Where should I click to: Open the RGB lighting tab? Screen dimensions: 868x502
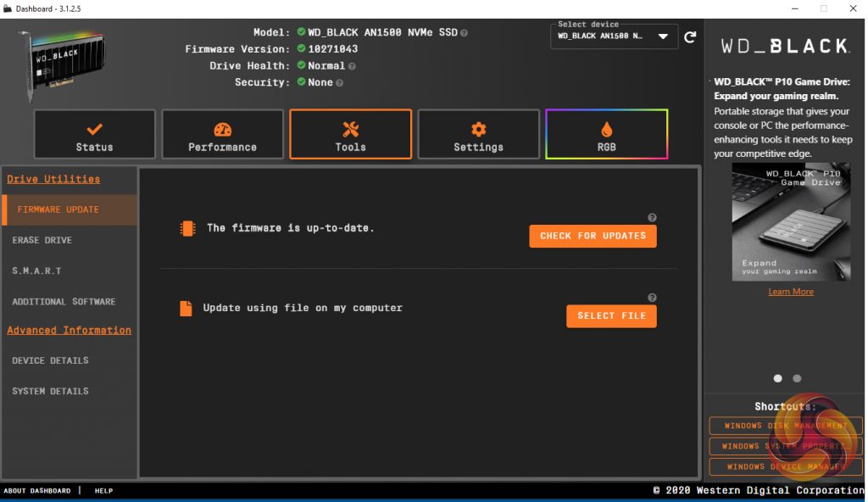607,135
